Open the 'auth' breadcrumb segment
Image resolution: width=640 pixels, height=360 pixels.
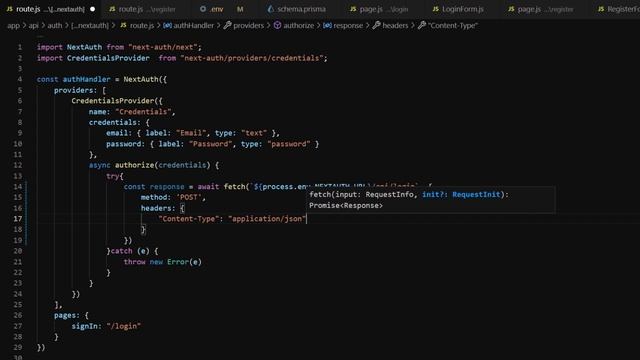[55, 25]
